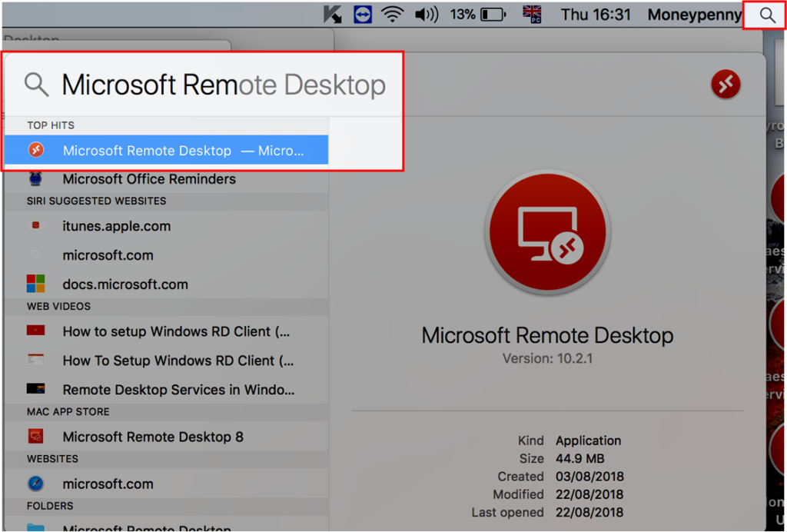
Task: Click the 'FOLDERS' section header
Action: click(50, 506)
